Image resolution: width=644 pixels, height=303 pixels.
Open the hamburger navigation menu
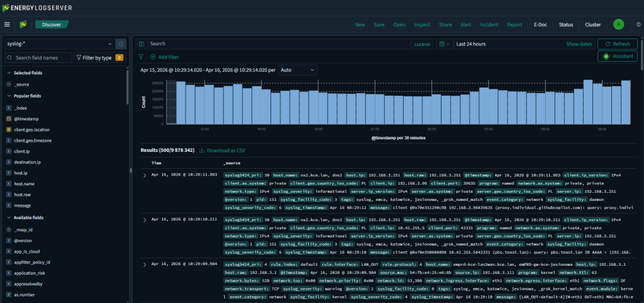click(x=8, y=25)
